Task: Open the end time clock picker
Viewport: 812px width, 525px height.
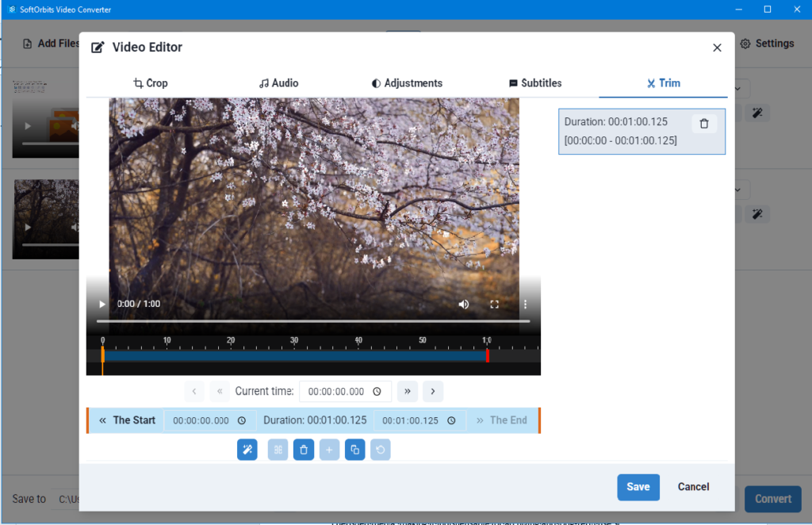Action: point(451,421)
